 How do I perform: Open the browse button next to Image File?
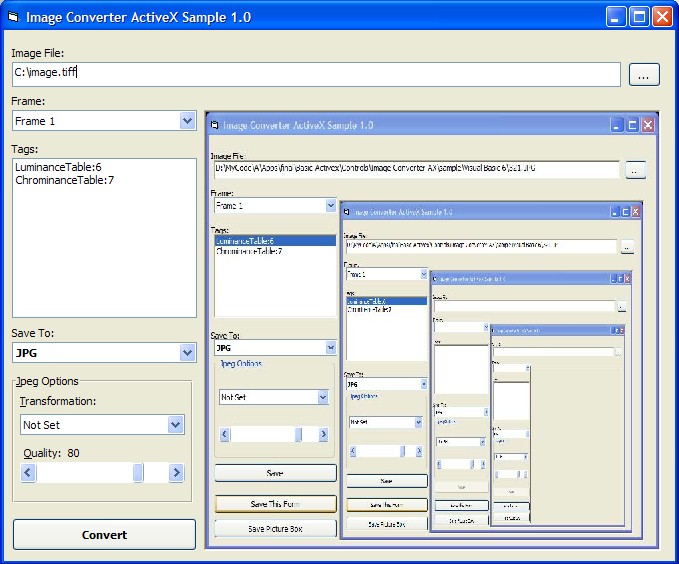coord(644,75)
